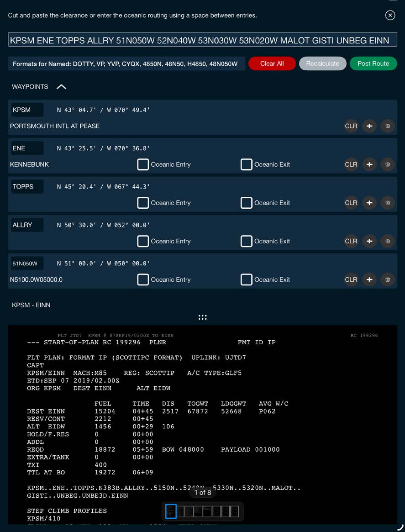Image resolution: width=405 pixels, height=532 pixels.
Task: Check Oceanic Entry for 51N050W
Action: [143, 279]
